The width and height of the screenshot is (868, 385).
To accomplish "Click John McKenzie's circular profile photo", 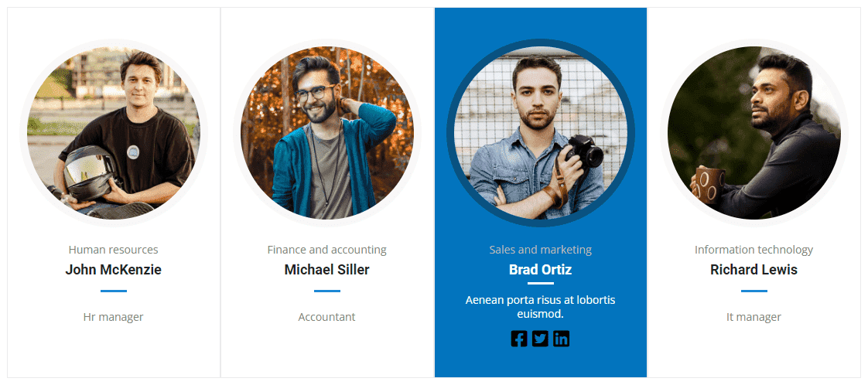I will 114,133.
